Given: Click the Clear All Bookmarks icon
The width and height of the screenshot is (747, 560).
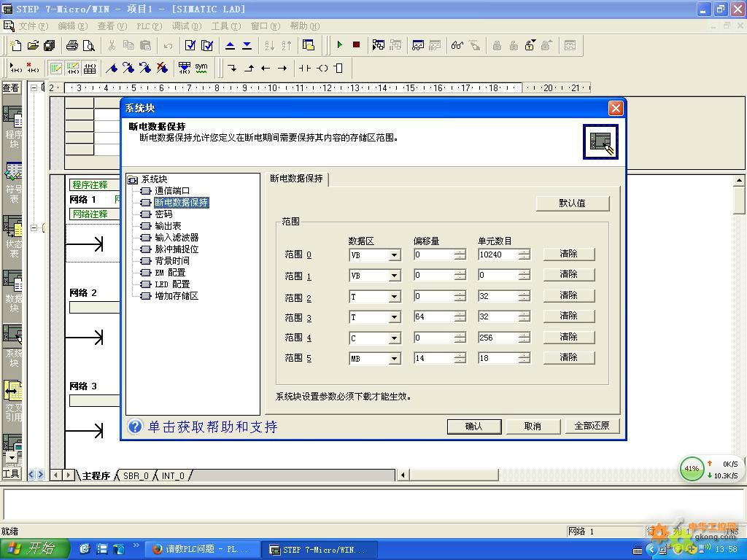Looking at the screenshot, I should (162, 68).
